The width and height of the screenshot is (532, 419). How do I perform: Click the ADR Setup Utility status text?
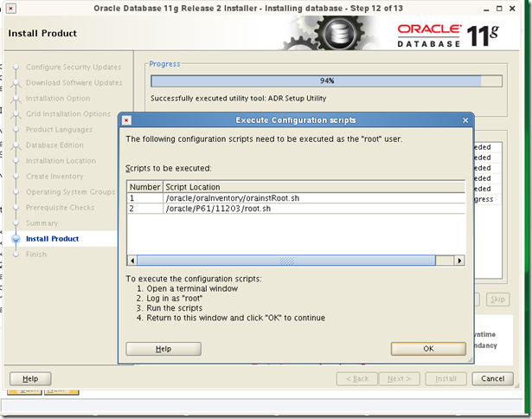[x=238, y=98]
